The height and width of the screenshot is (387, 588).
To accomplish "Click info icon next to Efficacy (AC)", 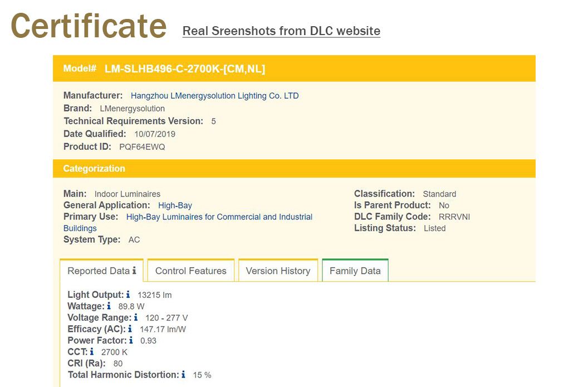I will point(130,329).
